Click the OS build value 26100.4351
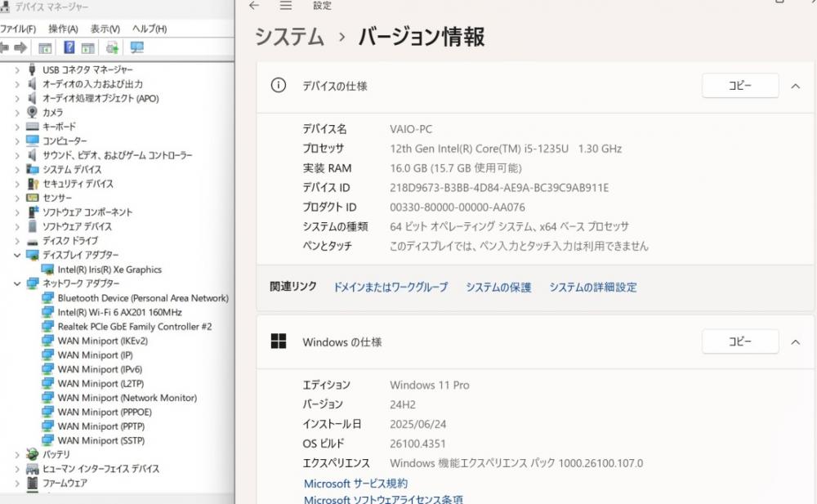Viewport: 817px width, 504px height. 417,444
